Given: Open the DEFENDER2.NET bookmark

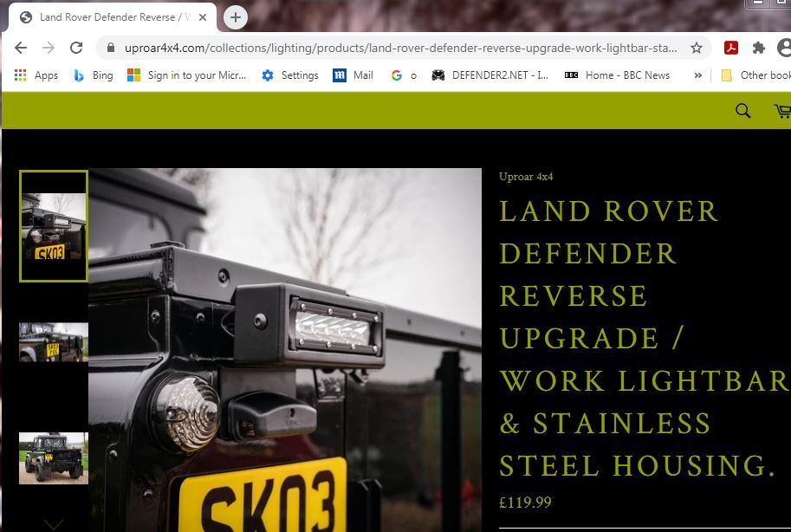Looking at the screenshot, I should [x=490, y=75].
